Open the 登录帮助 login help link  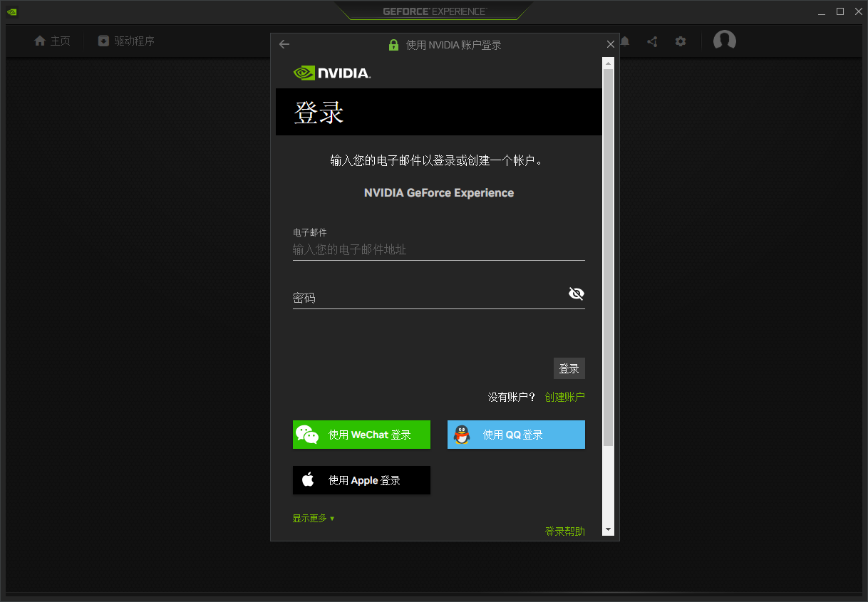tap(564, 531)
